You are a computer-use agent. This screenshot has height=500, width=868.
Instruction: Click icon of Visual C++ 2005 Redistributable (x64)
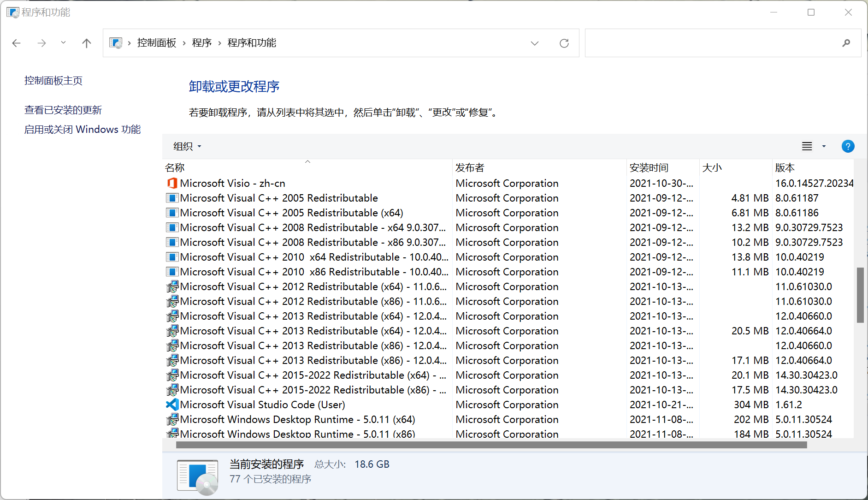(172, 213)
